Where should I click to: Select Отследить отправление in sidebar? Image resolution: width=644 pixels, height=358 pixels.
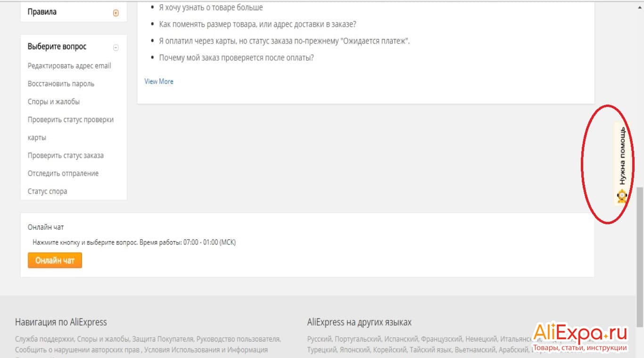coord(63,173)
